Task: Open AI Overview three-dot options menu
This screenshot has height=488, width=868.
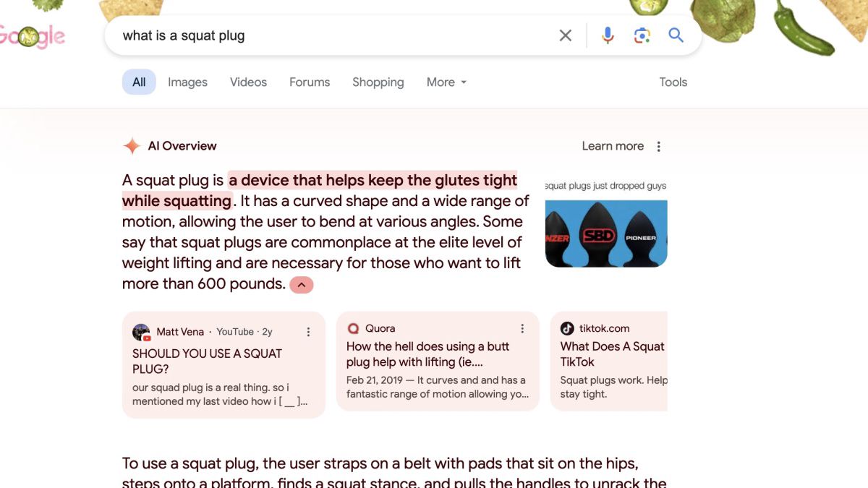Action: click(x=658, y=147)
